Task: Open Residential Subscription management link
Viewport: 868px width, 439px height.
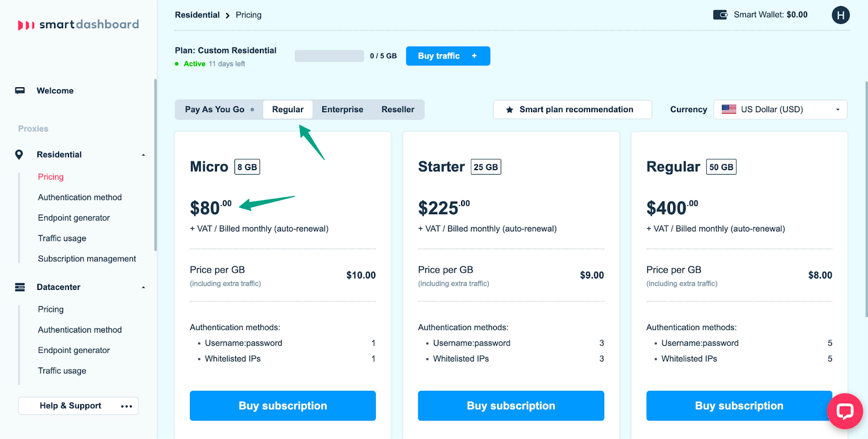Action: [87, 259]
